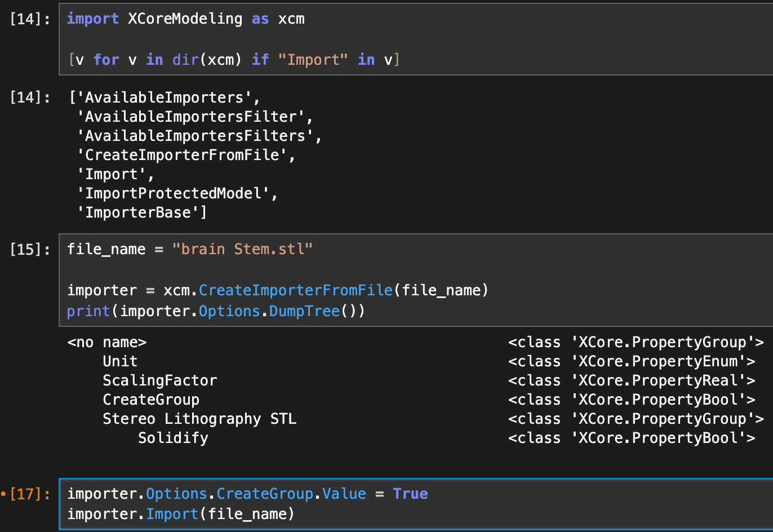Click the xcm.CreateImporterFromFile call line
Screen dimensions: 773x532
click(x=277, y=290)
